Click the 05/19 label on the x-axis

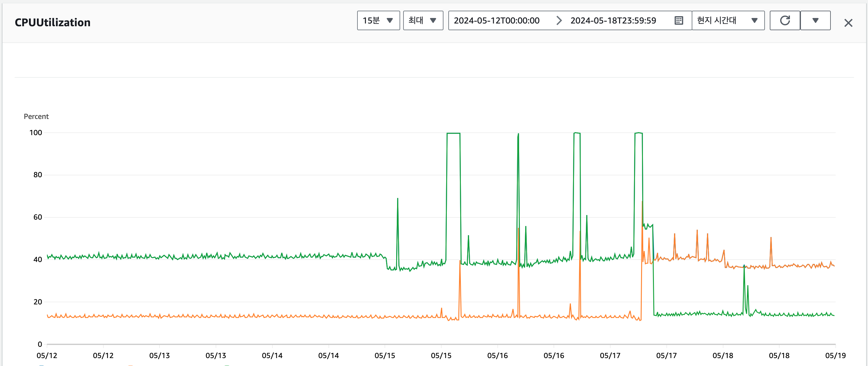[835, 356]
